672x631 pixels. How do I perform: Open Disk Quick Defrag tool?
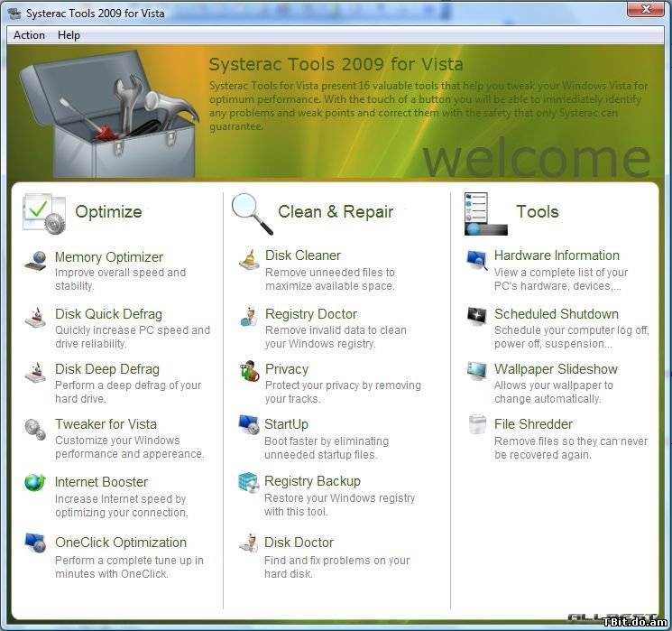point(108,314)
